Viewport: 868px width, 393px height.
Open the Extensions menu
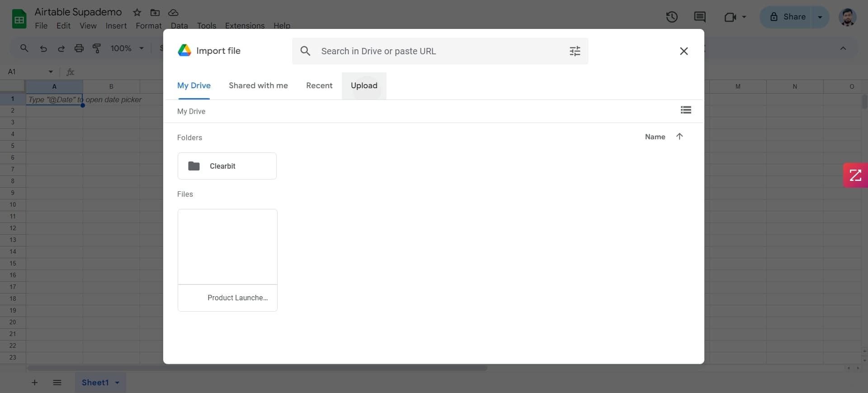pos(245,26)
